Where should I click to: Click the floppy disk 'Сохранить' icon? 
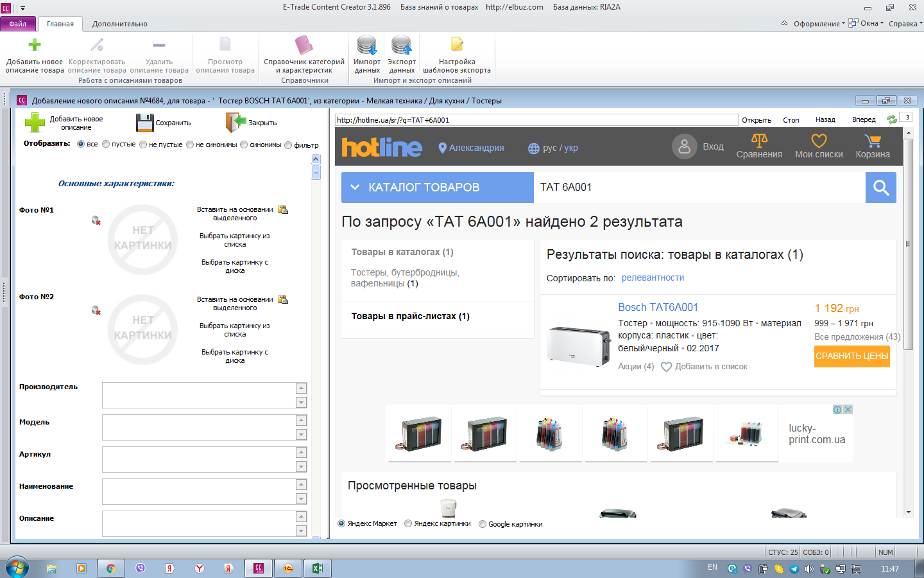[x=145, y=123]
